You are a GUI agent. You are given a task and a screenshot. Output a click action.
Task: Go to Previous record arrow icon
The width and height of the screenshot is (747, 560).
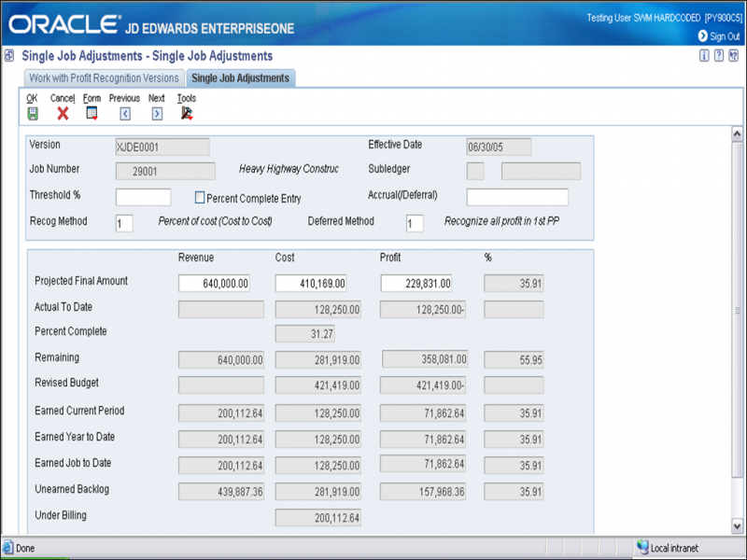(x=124, y=114)
